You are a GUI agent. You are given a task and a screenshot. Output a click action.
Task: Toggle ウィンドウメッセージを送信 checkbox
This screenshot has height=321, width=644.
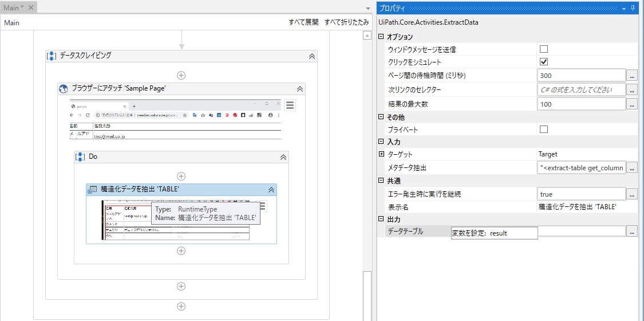point(544,49)
